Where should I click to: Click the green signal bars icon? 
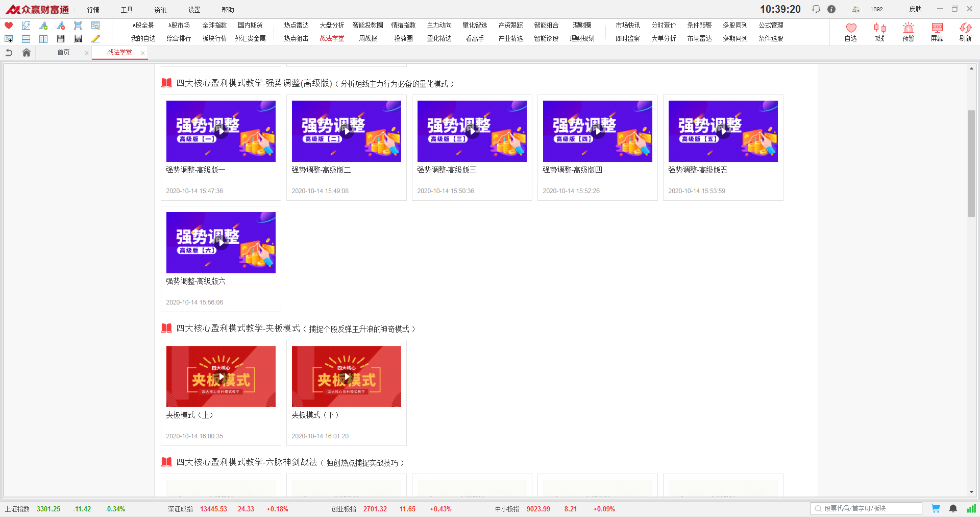pos(971,508)
